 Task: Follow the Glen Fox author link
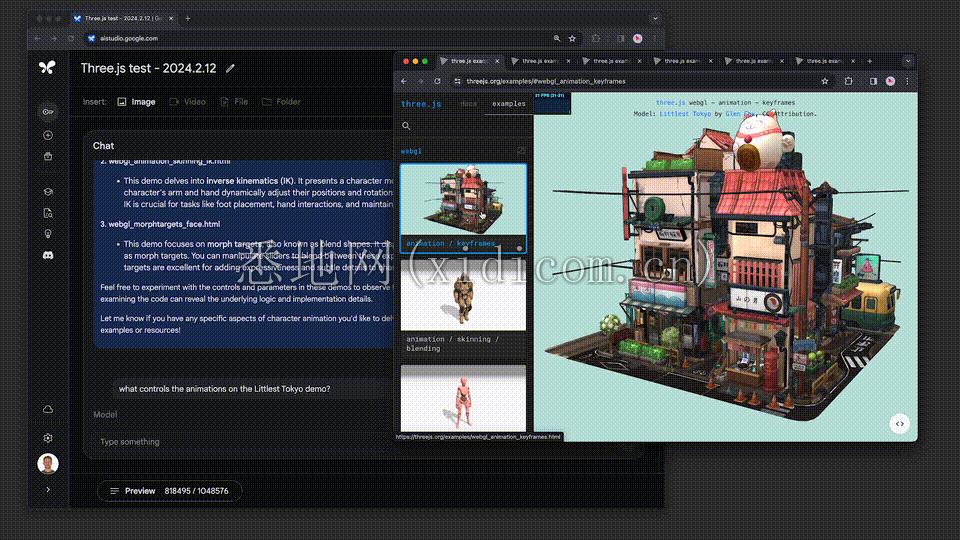click(741, 114)
